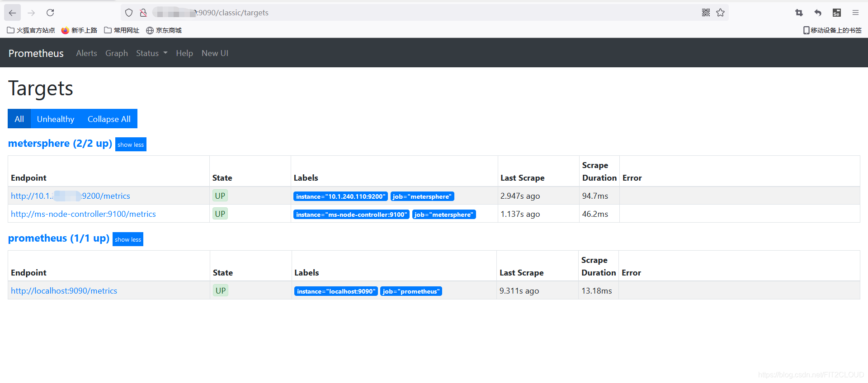Click the 94.7ms scrape duration value

pos(595,196)
